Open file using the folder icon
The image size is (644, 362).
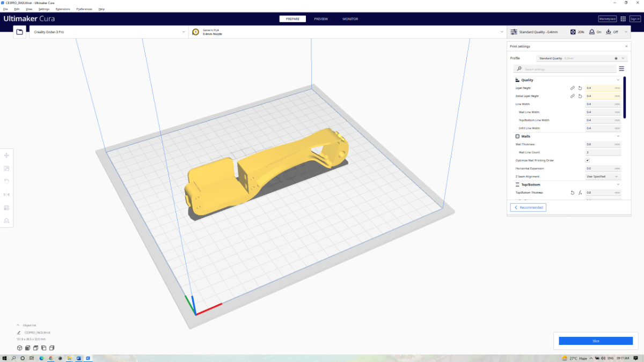pos(20,32)
